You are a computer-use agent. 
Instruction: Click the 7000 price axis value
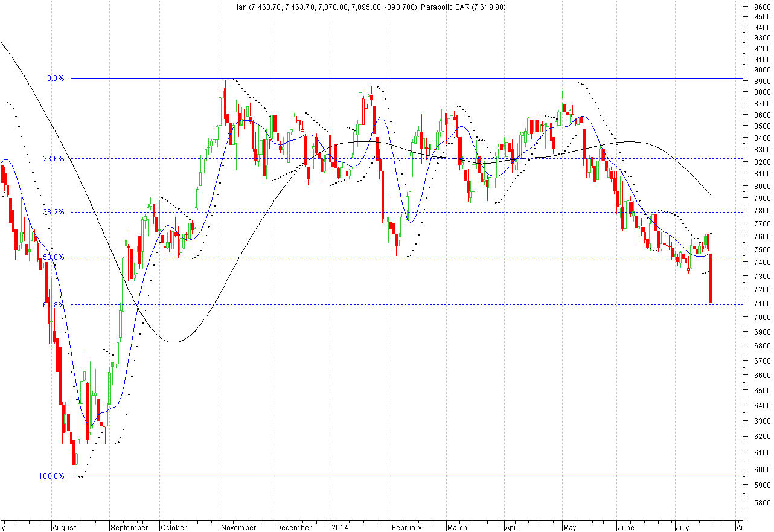pos(762,318)
